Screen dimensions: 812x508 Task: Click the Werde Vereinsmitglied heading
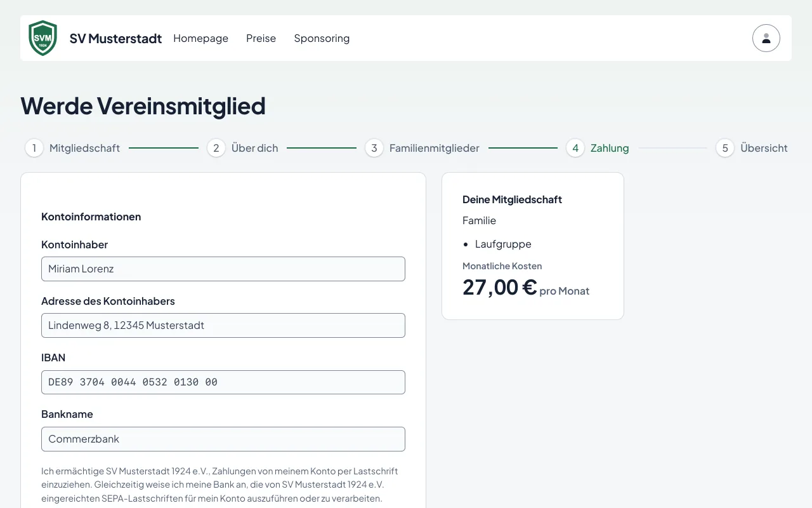143,106
